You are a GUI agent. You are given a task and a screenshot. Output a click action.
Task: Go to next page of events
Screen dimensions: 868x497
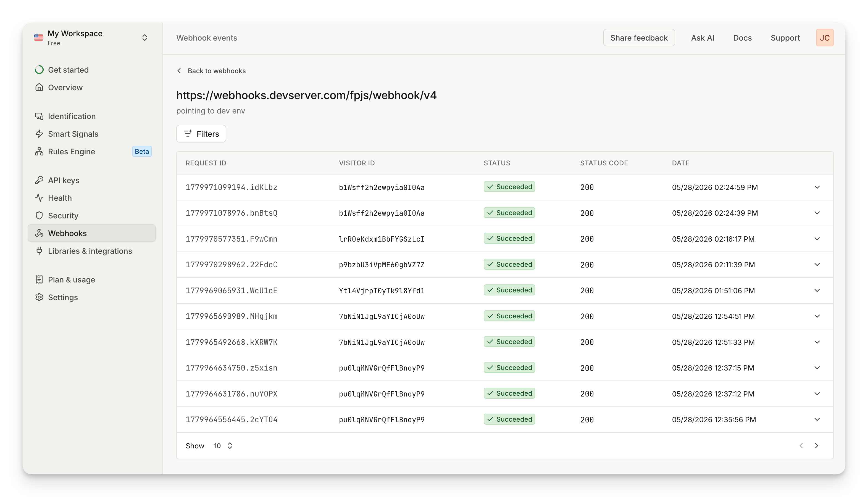point(816,446)
